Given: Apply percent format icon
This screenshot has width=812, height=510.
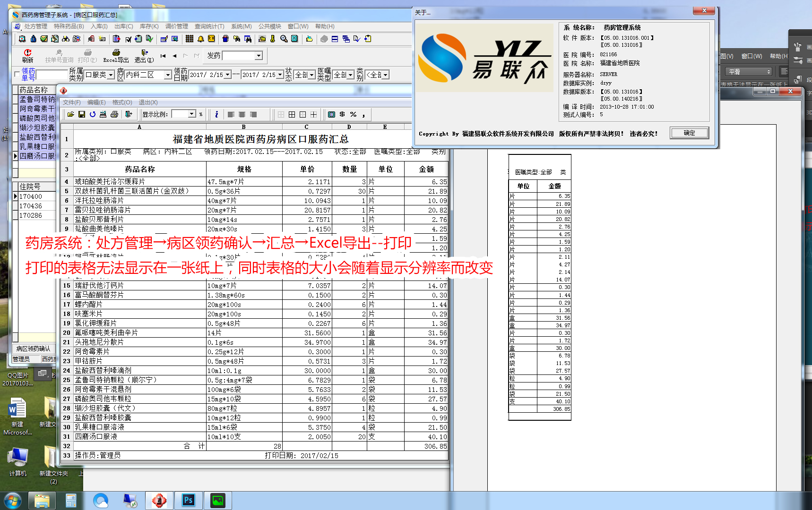Looking at the screenshot, I should click(353, 114).
